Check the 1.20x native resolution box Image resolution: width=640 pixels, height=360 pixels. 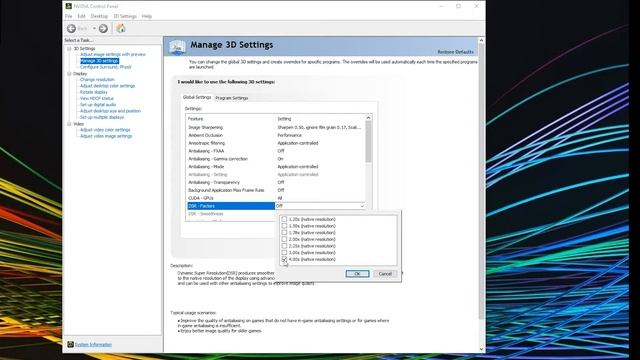(x=284, y=219)
